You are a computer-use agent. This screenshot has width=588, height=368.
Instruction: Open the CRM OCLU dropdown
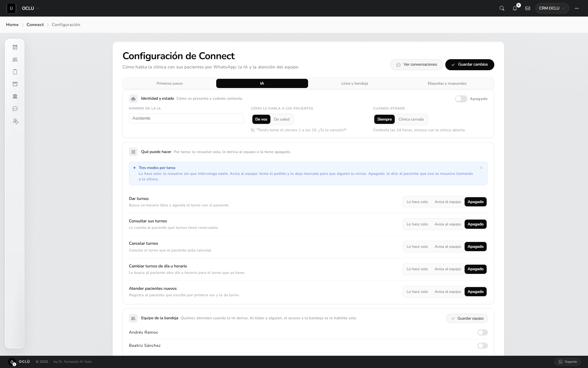point(552,8)
